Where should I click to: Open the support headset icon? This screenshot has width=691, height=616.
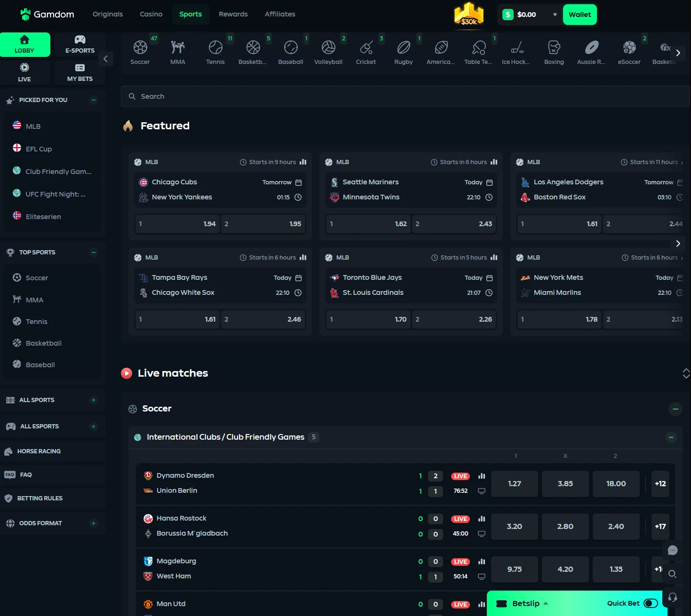(673, 597)
